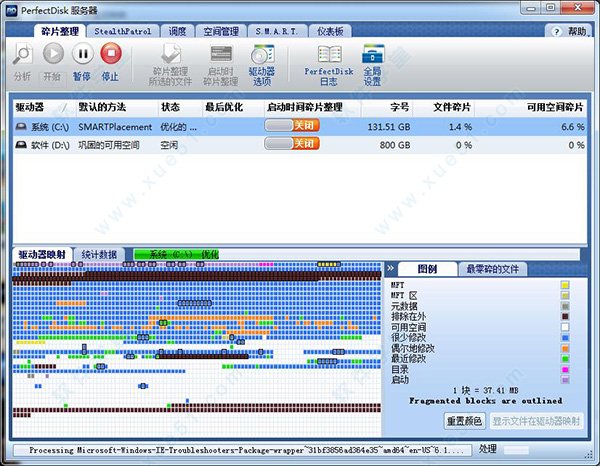This screenshot has width=600, height=466.
Task: Switch to the 统计数据 statistics tab
Action: coord(99,255)
